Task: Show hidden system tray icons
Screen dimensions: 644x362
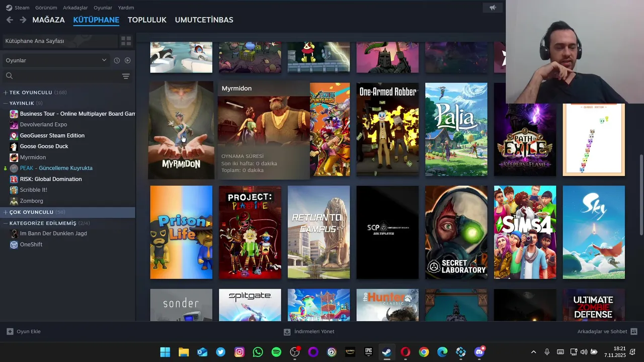Action: click(x=533, y=352)
